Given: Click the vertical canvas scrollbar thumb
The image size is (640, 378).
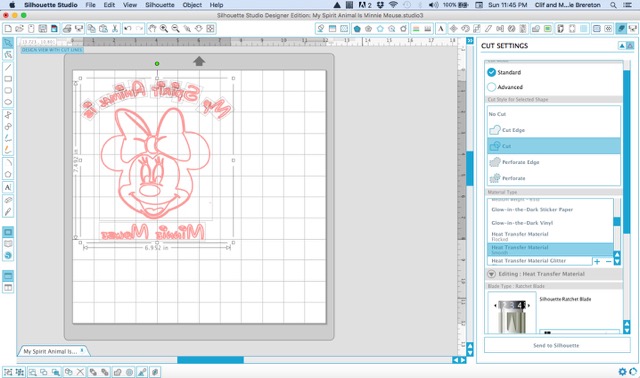Looking at the screenshot, I should click(x=470, y=168).
